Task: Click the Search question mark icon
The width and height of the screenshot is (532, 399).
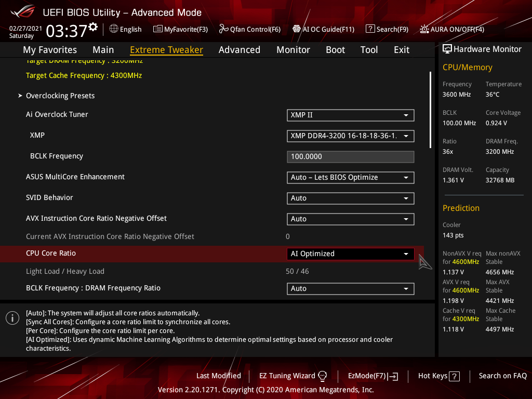Action: coord(370,29)
